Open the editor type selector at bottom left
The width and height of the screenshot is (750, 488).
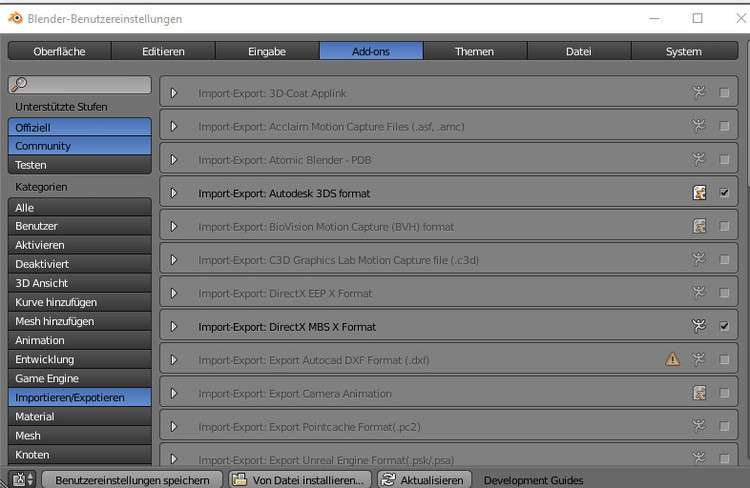pos(22,479)
